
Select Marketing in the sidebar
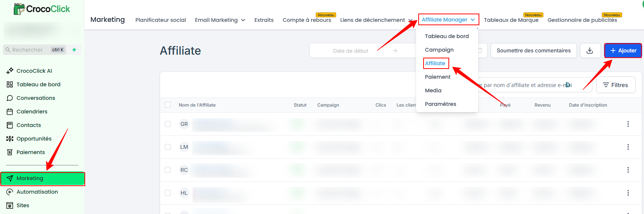pos(43,179)
